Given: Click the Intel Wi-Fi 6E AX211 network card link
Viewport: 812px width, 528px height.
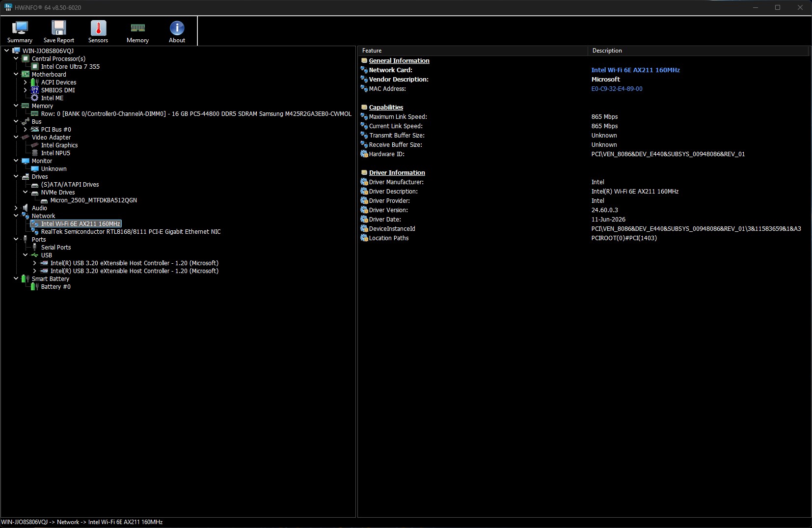Looking at the screenshot, I should click(x=635, y=70).
